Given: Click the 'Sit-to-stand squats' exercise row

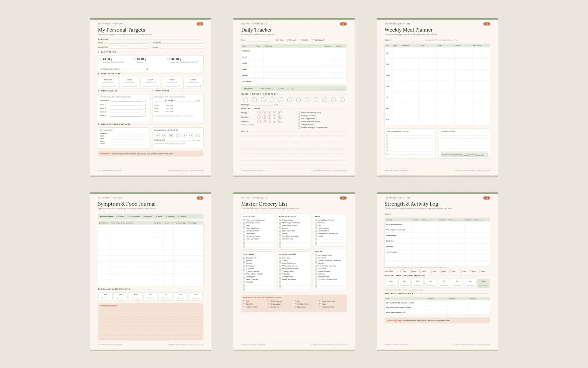Looking at the screenshot, I should [x=437, y=224].
